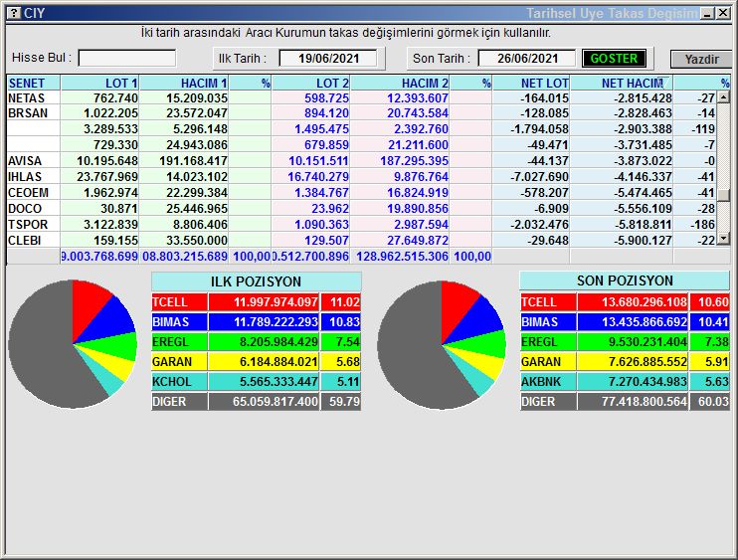Select the Ilk Tarih date field

coord(327,59)
